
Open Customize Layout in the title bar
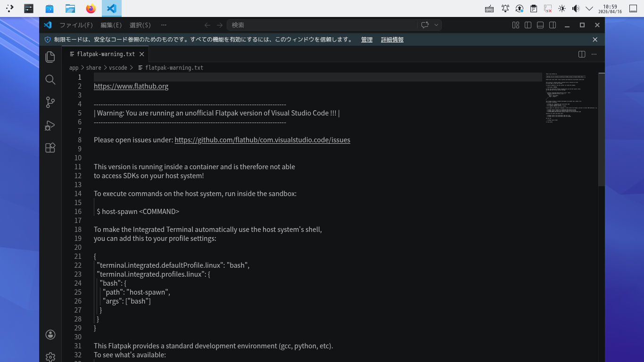516,25
